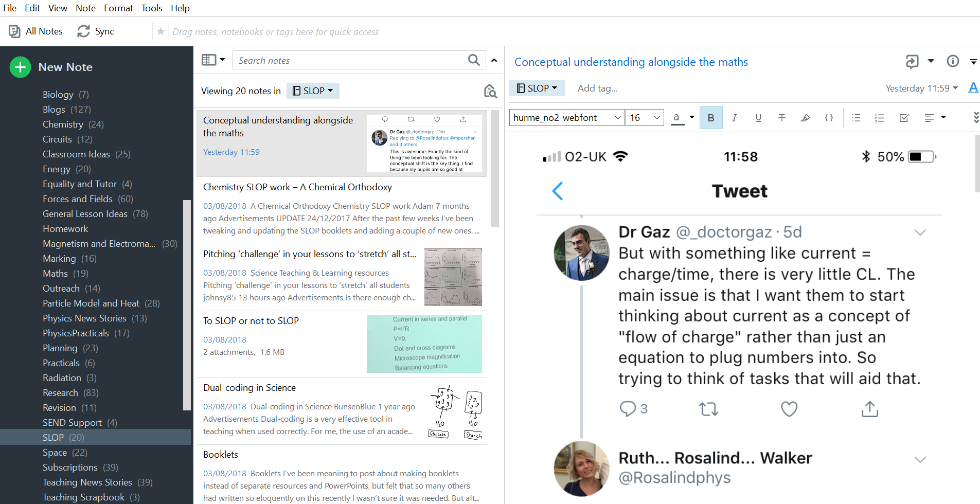
Task: Click the tweet retweet icon
Action: pyautogui.click(x=708, y=409)
